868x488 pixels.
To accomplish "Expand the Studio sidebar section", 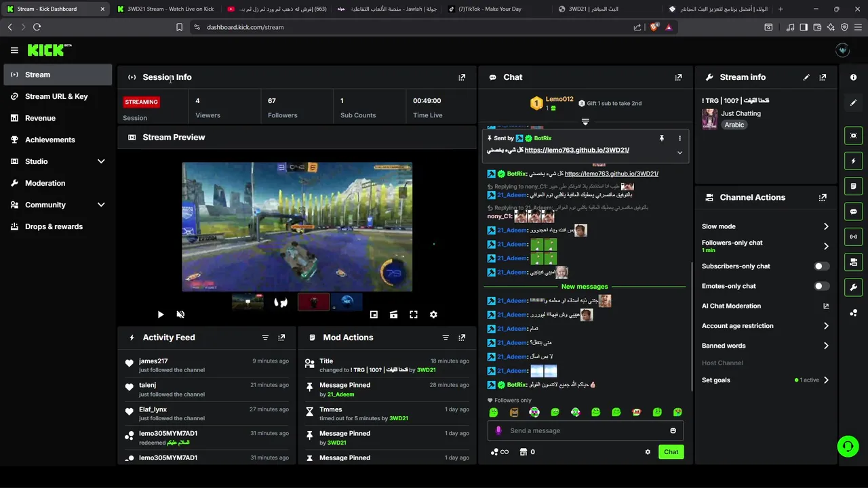I will [x=101, y=161].
